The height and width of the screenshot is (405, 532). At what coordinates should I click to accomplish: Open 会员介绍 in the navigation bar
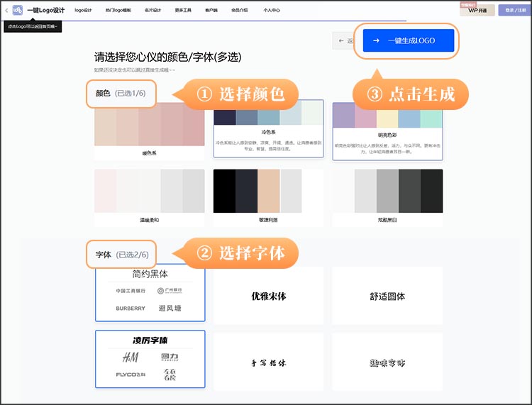click(x=240, y=10)
